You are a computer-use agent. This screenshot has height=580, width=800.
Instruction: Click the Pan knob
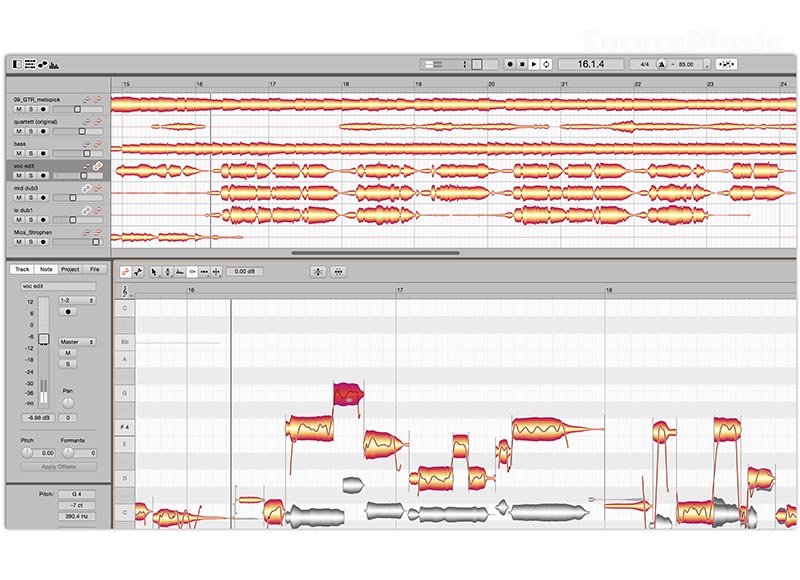(x=68, y=403)
